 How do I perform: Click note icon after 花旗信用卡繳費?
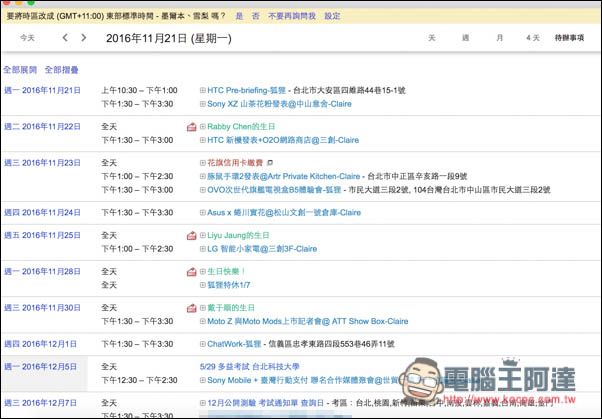[x=270, y=163]
